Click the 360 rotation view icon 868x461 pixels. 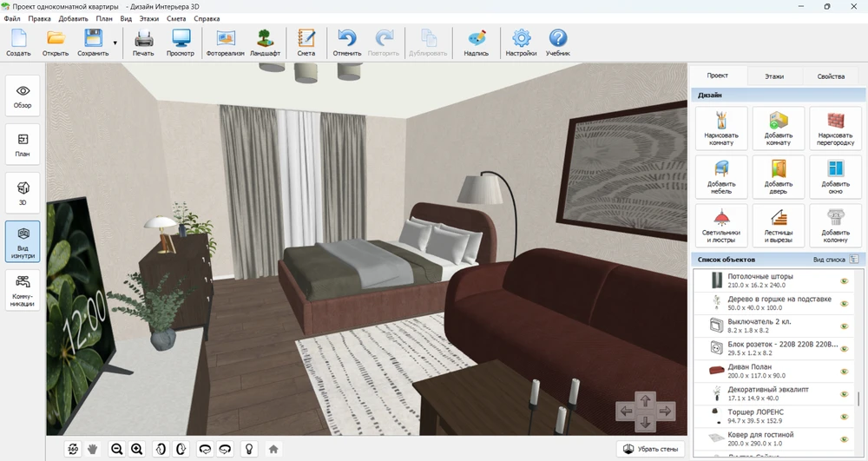[73, 449]
